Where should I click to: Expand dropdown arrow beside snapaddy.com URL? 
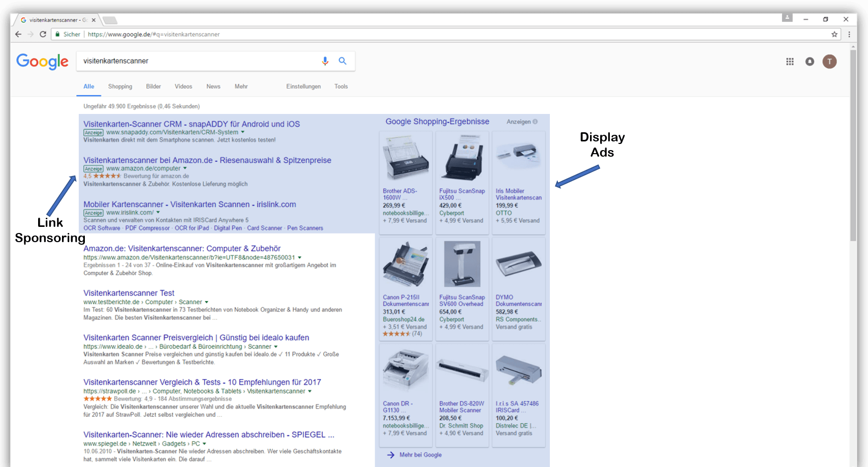pyautogui.click(x=243, y=132)
